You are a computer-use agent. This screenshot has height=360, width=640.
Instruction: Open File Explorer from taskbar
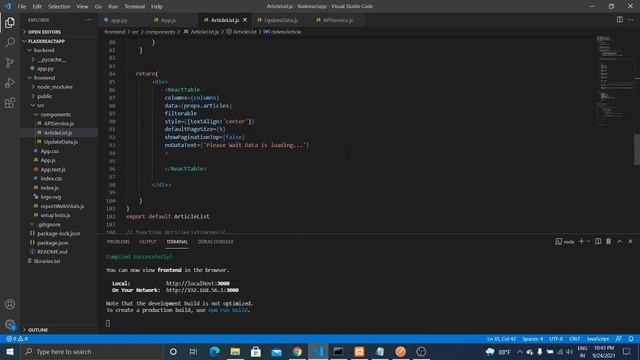click(x=235, y=351)
